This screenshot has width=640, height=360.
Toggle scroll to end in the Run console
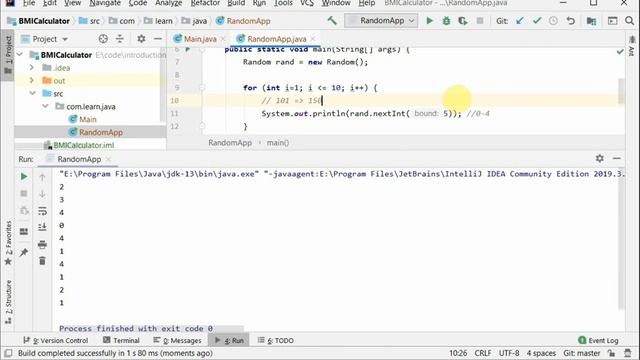pyautogui.click(x=42, y=227)
